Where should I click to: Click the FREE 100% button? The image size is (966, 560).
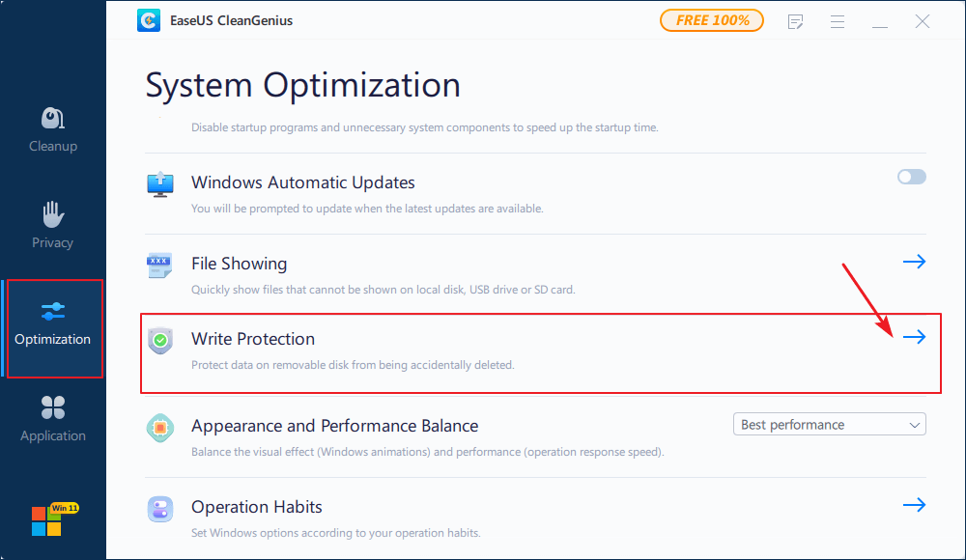pyautogui.click(x=712, y=19)
